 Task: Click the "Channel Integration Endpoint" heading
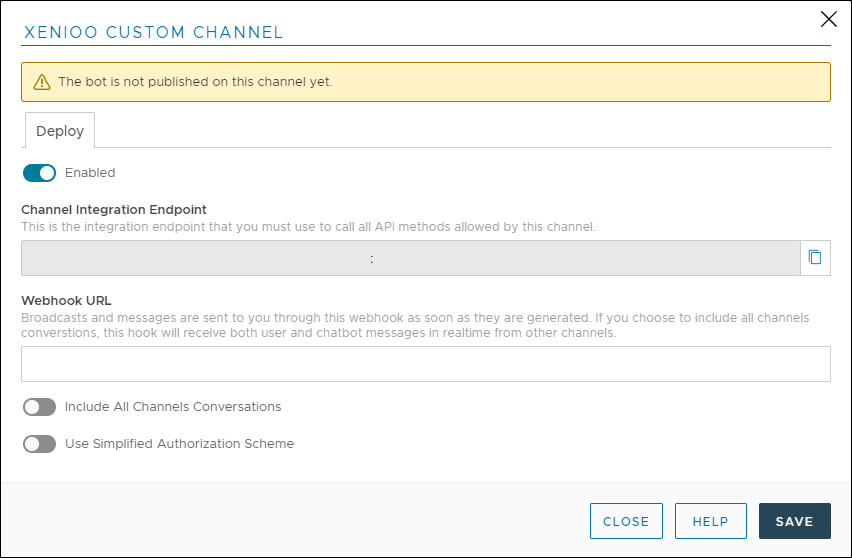114,210
